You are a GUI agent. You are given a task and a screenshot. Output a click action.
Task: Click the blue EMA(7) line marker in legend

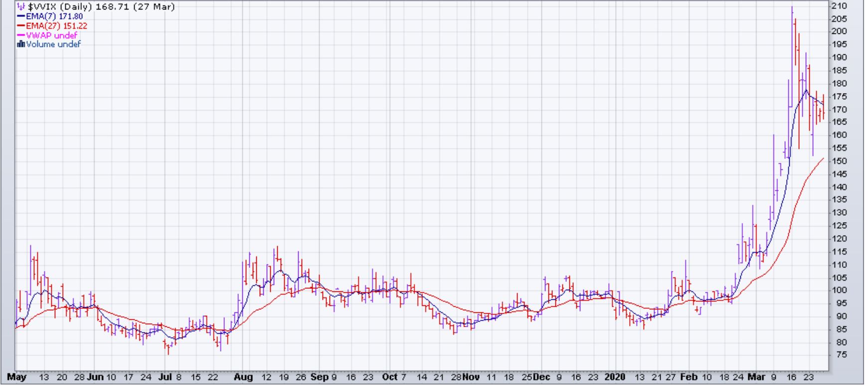(x=21, y=17)
